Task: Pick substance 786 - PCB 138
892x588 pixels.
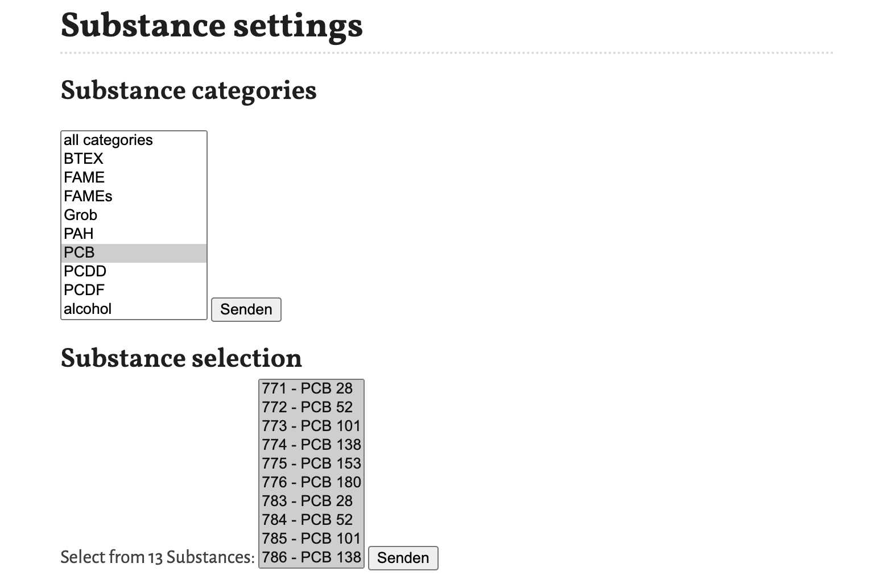Action: 311,558
